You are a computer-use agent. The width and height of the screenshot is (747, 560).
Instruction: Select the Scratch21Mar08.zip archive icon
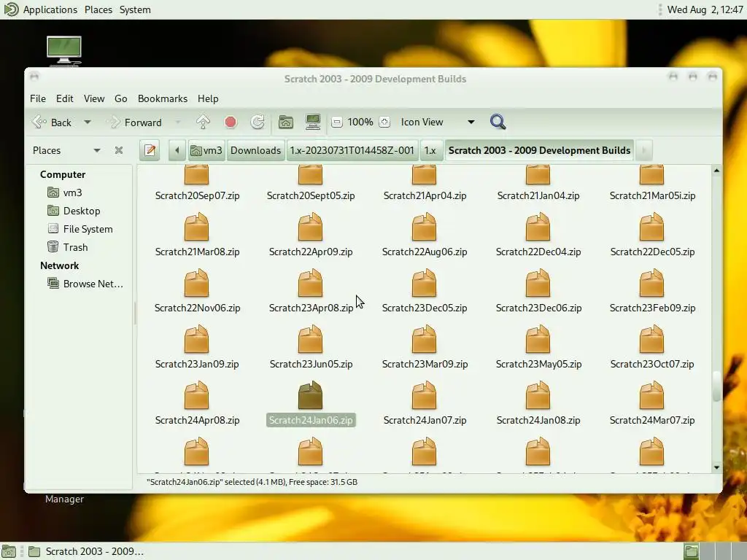pos(197,227)
